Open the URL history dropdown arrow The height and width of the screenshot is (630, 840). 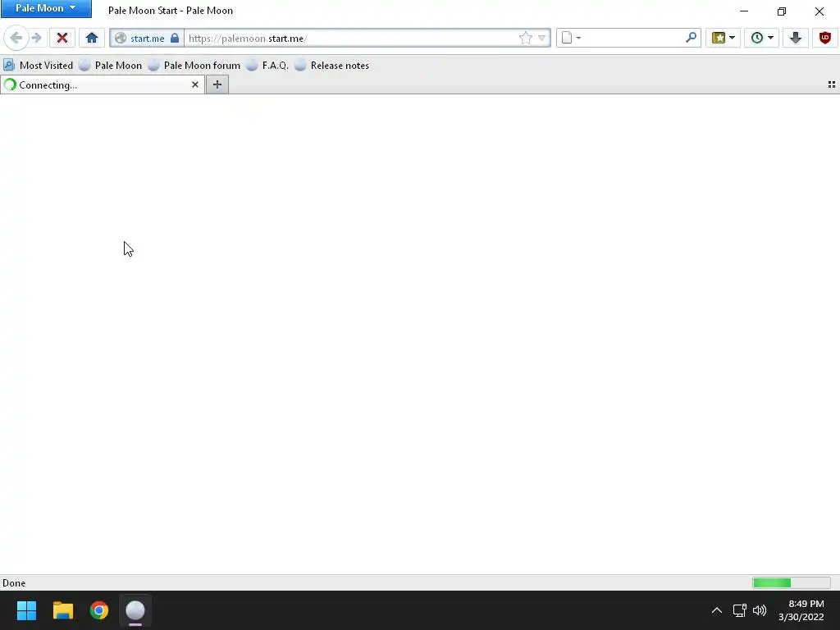542,38
